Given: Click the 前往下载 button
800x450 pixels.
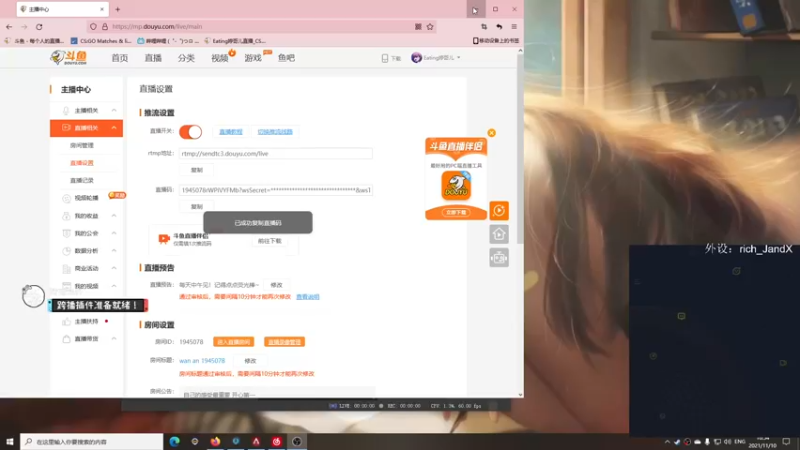Looking at the screenshot, I should click(x=269, y=241).
